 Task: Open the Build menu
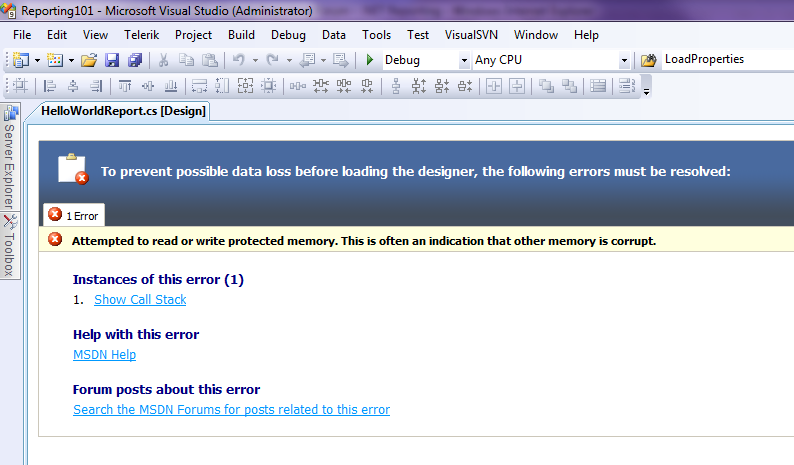click(241, 35)
